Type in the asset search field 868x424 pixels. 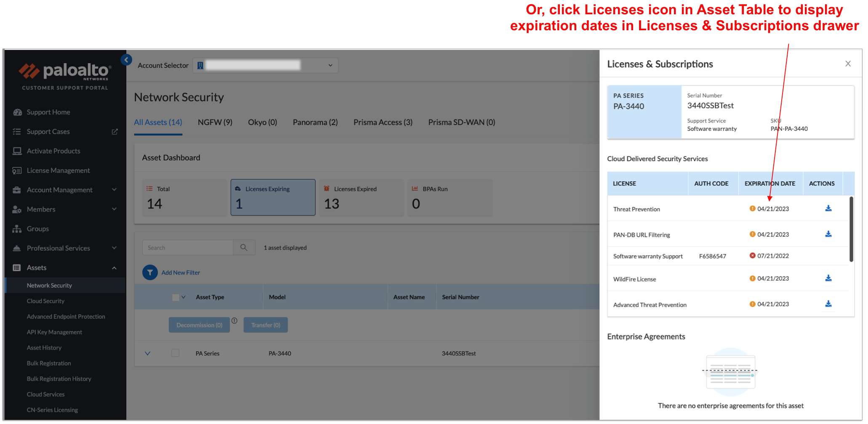(189, 247)
